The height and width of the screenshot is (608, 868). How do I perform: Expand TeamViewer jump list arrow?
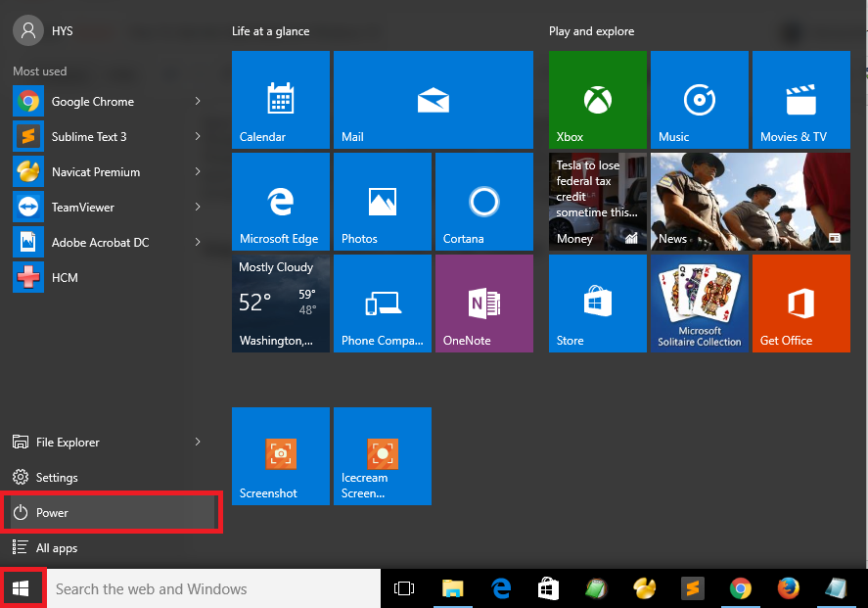point(198,207)
